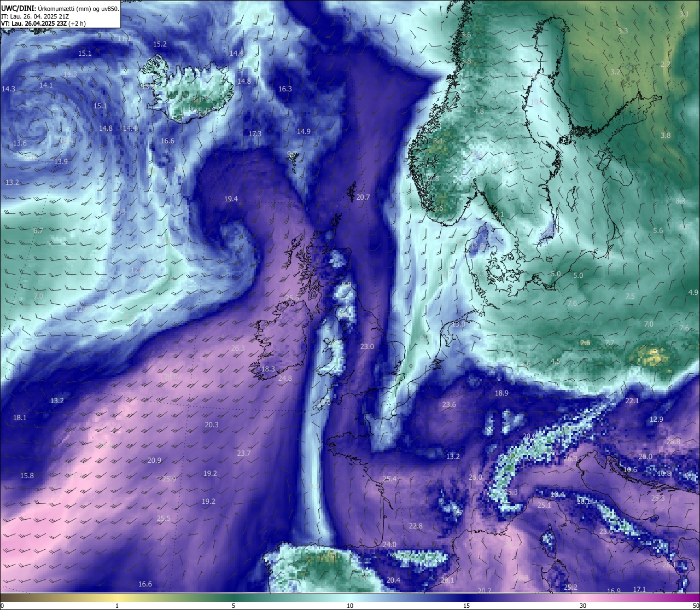
Task: Click the 13.9 value label
Action: [x=61, y=161]
